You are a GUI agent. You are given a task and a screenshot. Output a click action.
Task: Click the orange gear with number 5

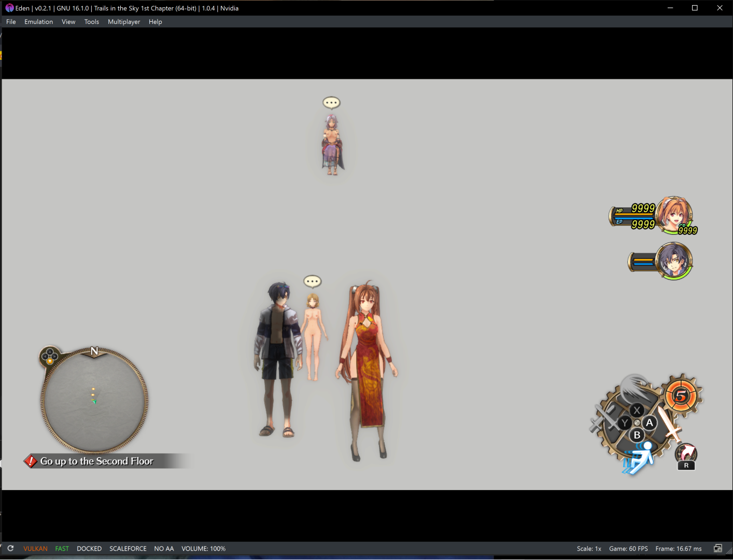pyautogui.click(x=682, y=396)
